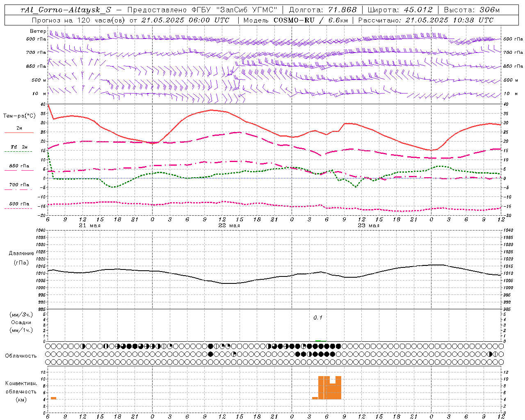The height and width of the screenshot is (420, 525).
Task: Click the Ветер wind panel label
Action: pos(38,31)
